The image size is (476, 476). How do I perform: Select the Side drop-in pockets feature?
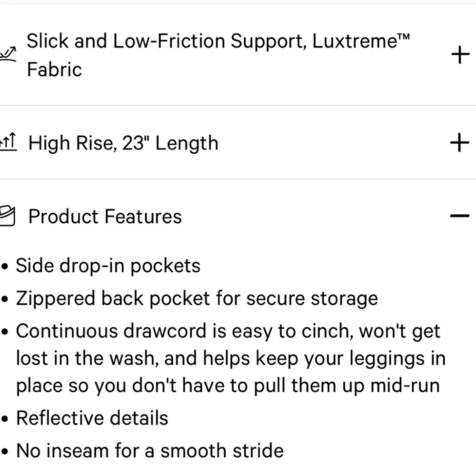108,266
